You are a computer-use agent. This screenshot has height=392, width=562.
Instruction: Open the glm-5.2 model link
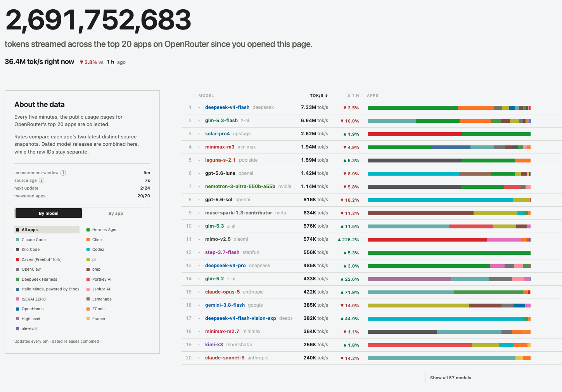[214, 279]
